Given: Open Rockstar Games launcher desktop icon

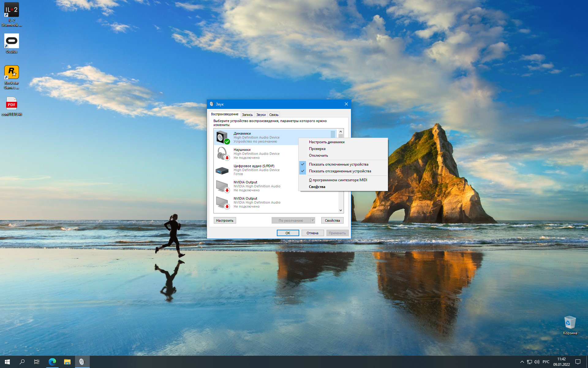Looking at the screenshot, I should point(12,77).
